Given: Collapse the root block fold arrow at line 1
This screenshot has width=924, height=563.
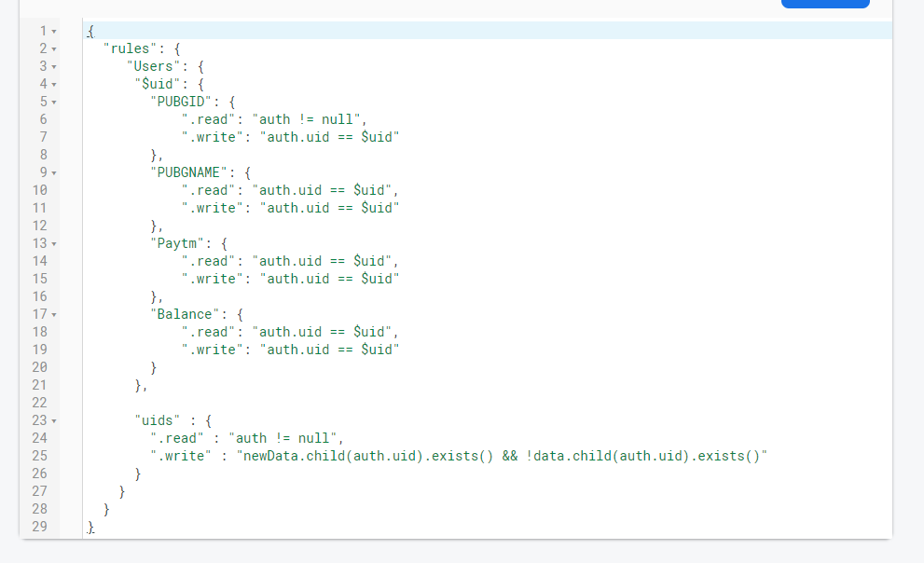Looking at the screenshot, I should (x=54, y=31).
